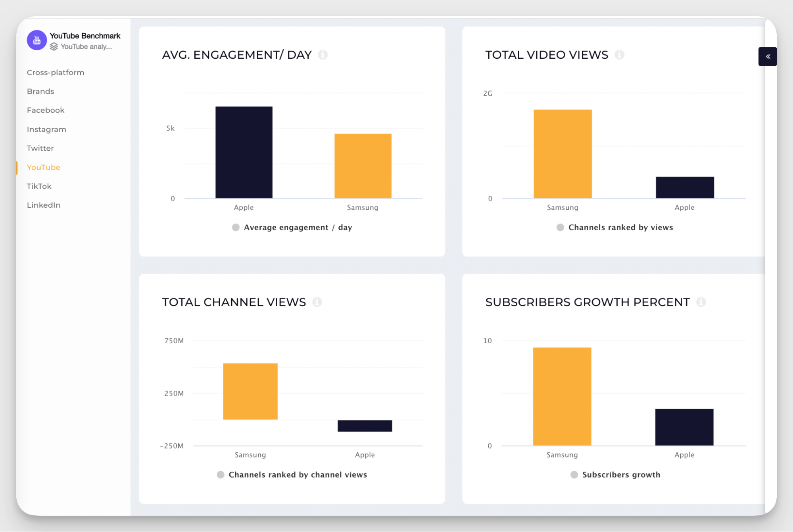Image resolution: width=793 pixels, height=532 pixels.
Task: Open the TikTok section
Action: coord(38,186)
